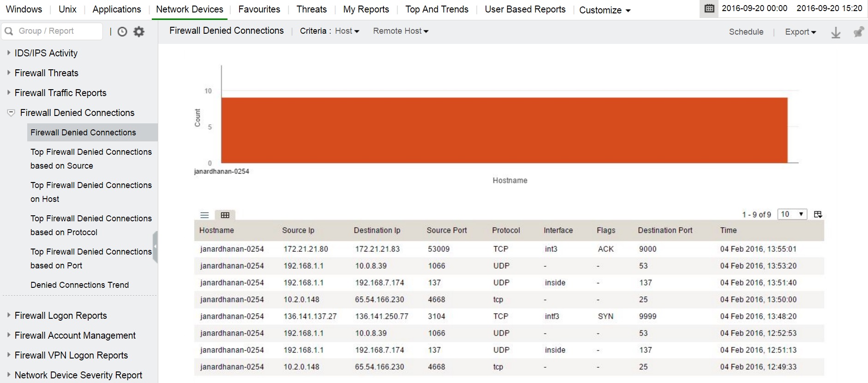Screen dimensions: 868x383
Task: Sort by Protocol column header
Action: [x=506, y=231]
